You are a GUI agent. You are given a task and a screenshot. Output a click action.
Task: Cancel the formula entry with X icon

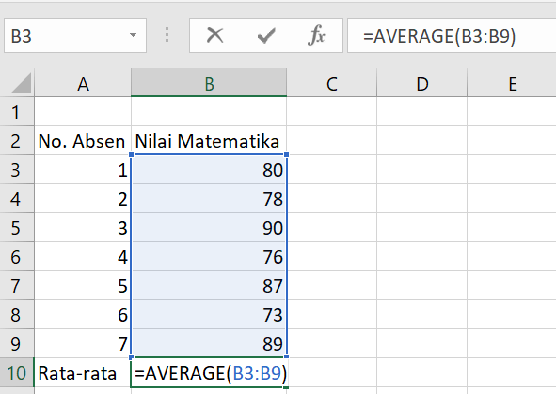click(x=215, y=35)
